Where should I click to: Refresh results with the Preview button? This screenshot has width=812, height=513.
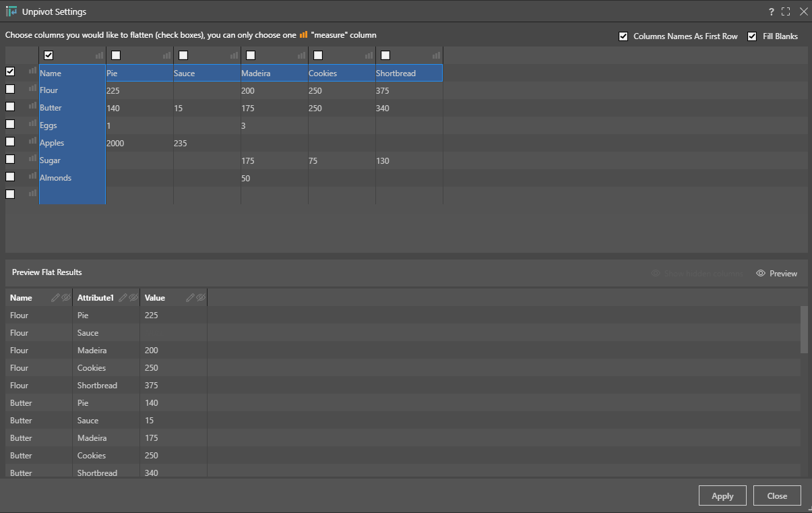click(x=776, y=273)
